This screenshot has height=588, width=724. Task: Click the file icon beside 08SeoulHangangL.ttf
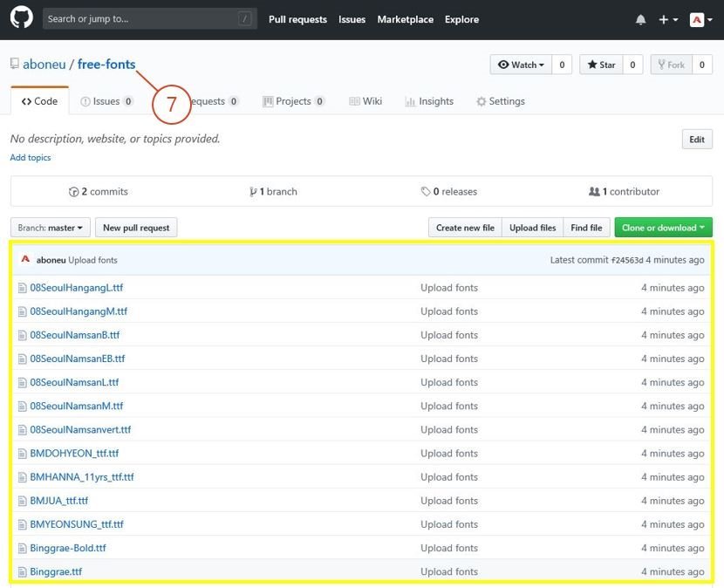point(22,288)
